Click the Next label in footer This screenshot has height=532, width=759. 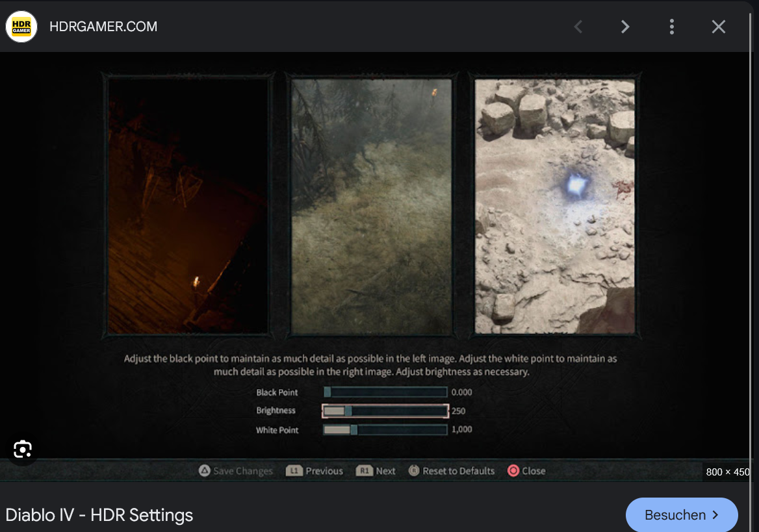(386, 471)
